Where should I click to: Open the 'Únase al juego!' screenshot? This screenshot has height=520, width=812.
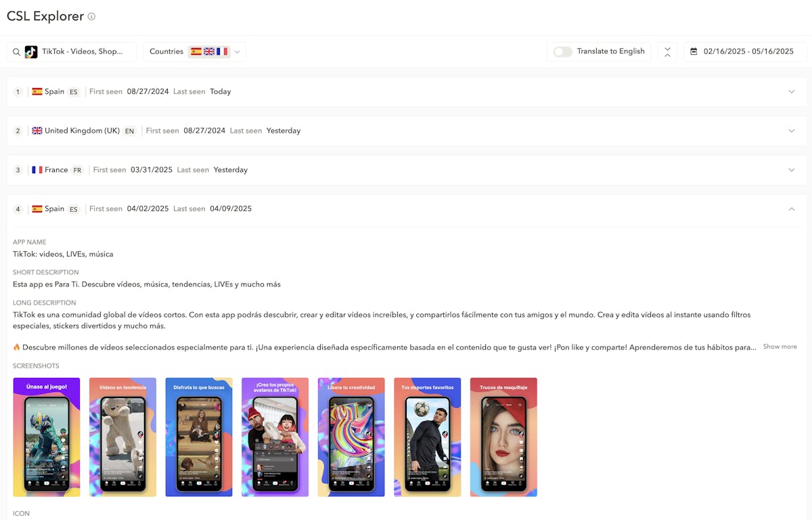(47, 437)
